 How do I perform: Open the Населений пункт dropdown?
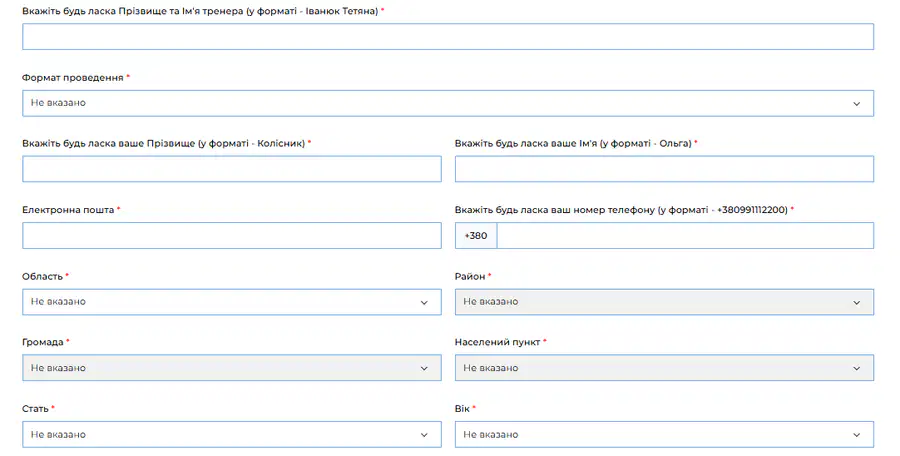click(664, 368)
